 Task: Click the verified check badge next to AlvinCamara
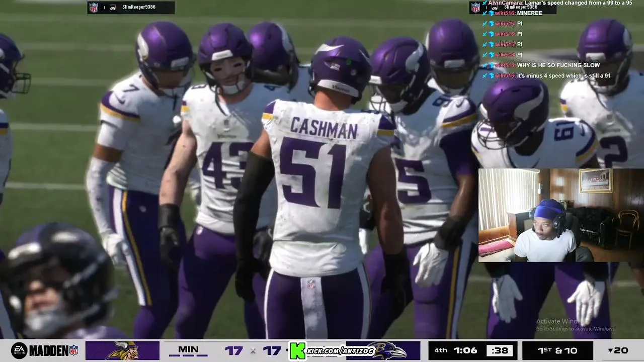pyautogui.click(x=485, y=3)
